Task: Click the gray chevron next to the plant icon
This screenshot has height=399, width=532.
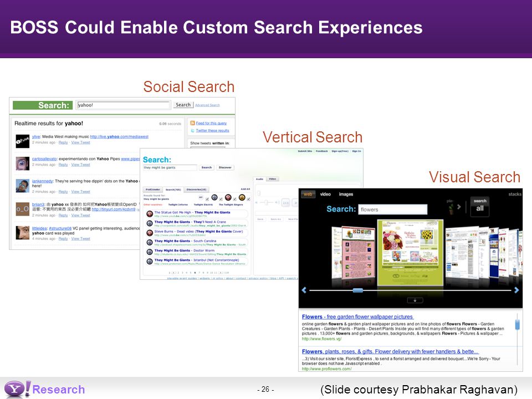Action: [x=459, y=207]
